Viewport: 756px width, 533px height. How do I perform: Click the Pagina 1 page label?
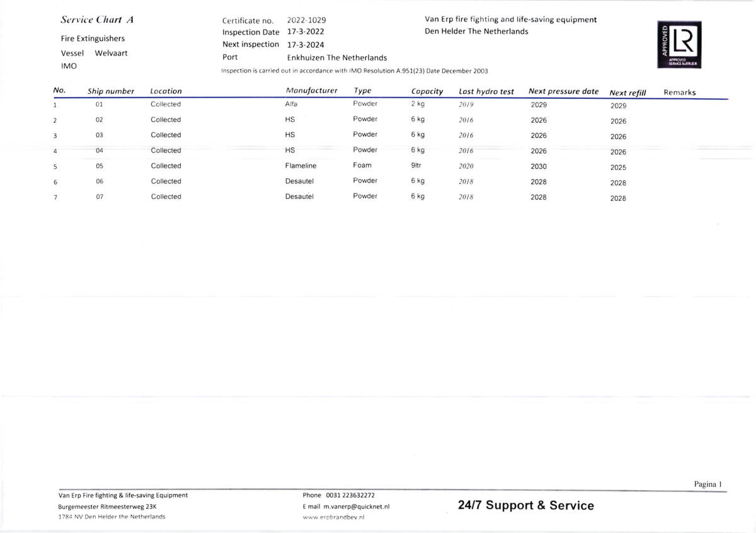(x=707, y=484)
